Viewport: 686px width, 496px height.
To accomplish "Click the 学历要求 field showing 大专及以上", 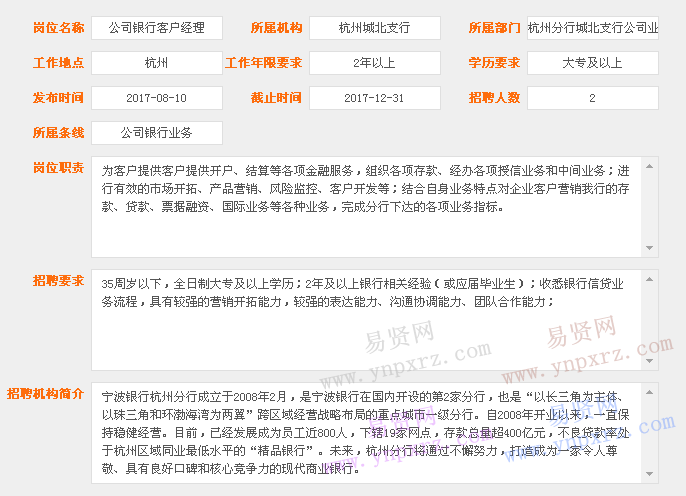I will tap(592, 63).
